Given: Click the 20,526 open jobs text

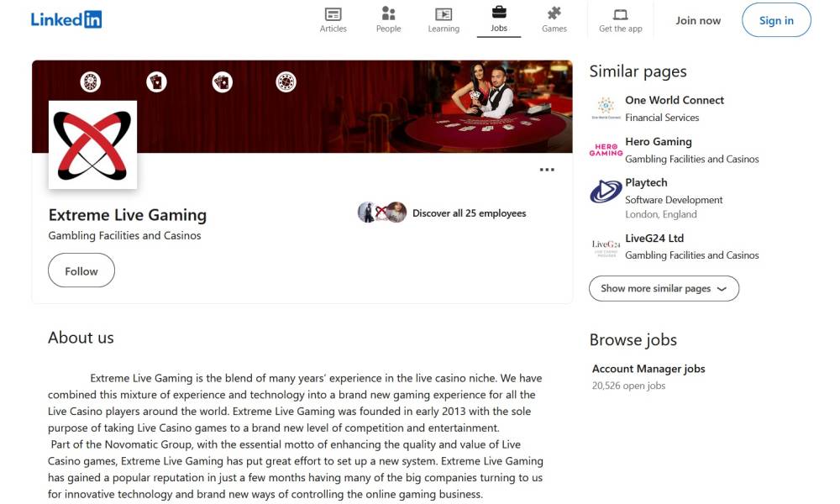Looking at the screenshot, I should click(628, 386).
